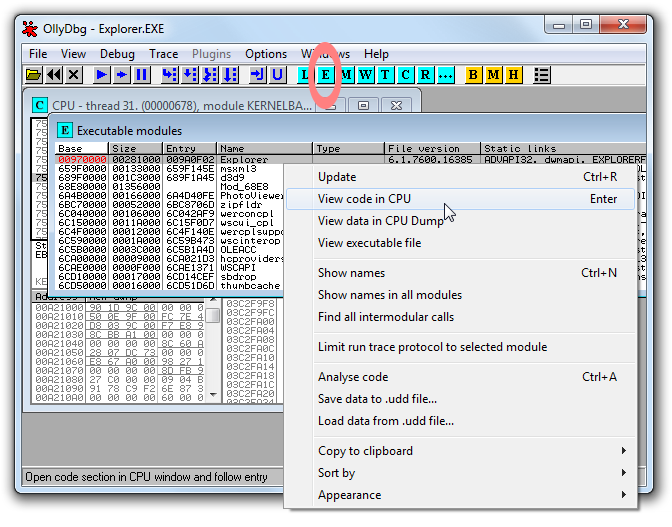This screenshot has width=672, height=527.
Task: Choose Update in the context menu
Action: (460, 177)
